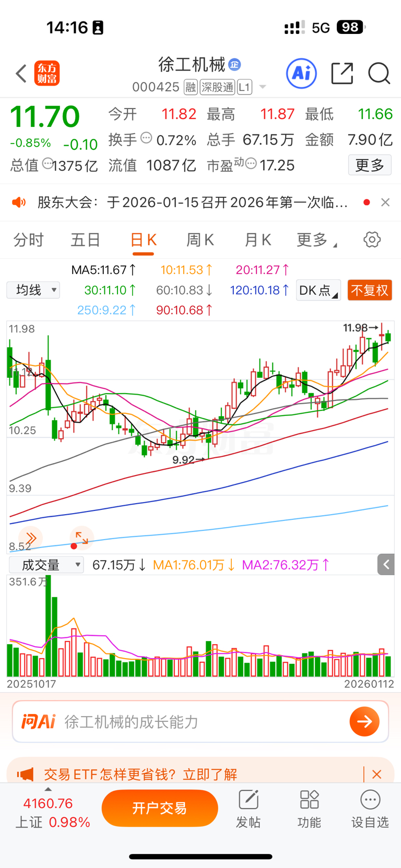This screenshot has width=401, height=868.
Task: Tap the 250:9.22 moving average value
Action: (x=107, y=310)
